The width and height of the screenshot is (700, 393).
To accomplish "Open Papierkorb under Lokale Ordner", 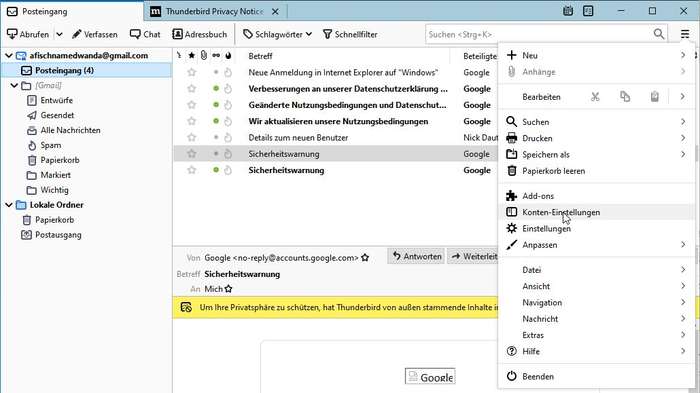I will [x=54, y=220].
